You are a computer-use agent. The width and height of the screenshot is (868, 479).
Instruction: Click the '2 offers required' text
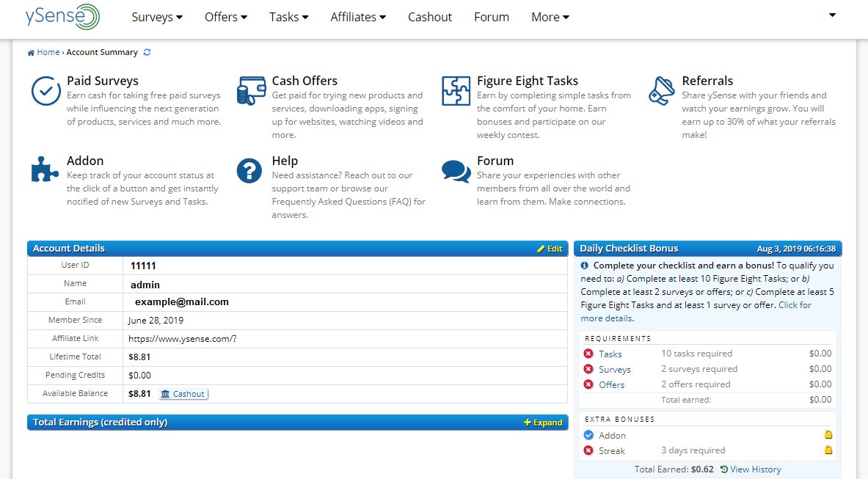[696, 384]
